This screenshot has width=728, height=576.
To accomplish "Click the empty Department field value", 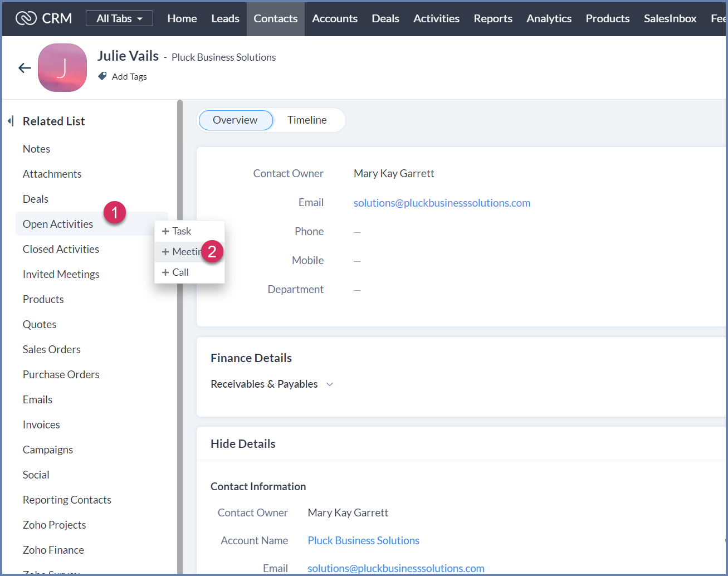I will 357,290.
